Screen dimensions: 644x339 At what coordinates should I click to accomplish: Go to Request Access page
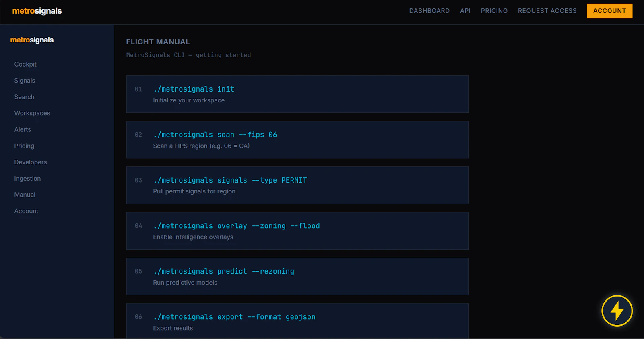(547, 11)
